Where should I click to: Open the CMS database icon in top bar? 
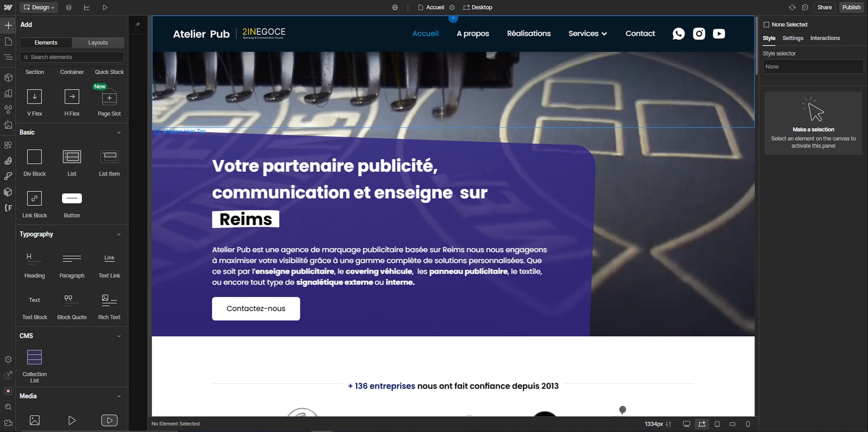click(x=69, y=7)
